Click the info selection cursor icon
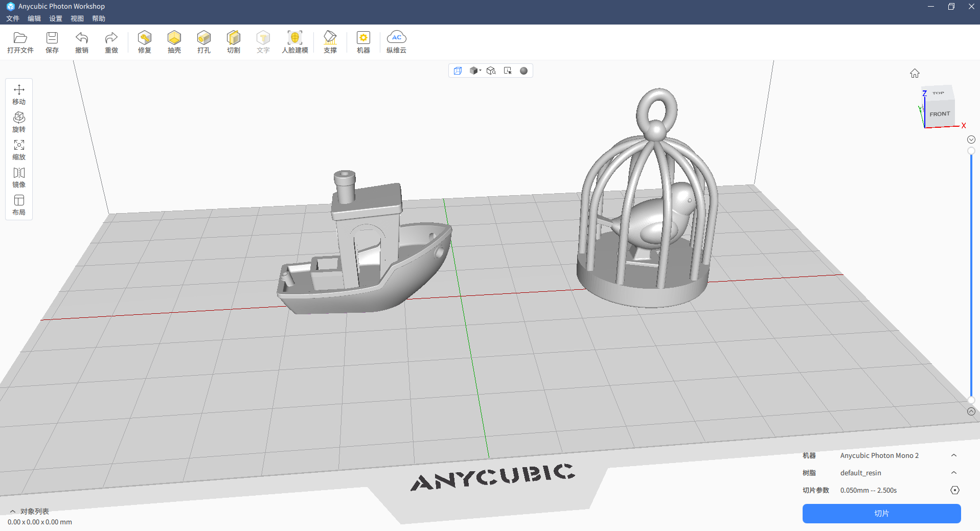The height and width of the screenshot is (531, 980). 508,71
